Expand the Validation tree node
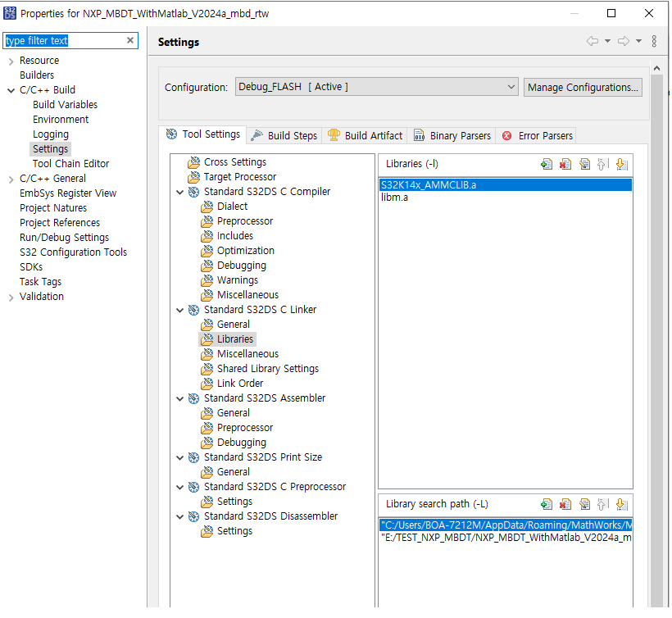Viewport: 672px width, 618px height. pos(11,297)
